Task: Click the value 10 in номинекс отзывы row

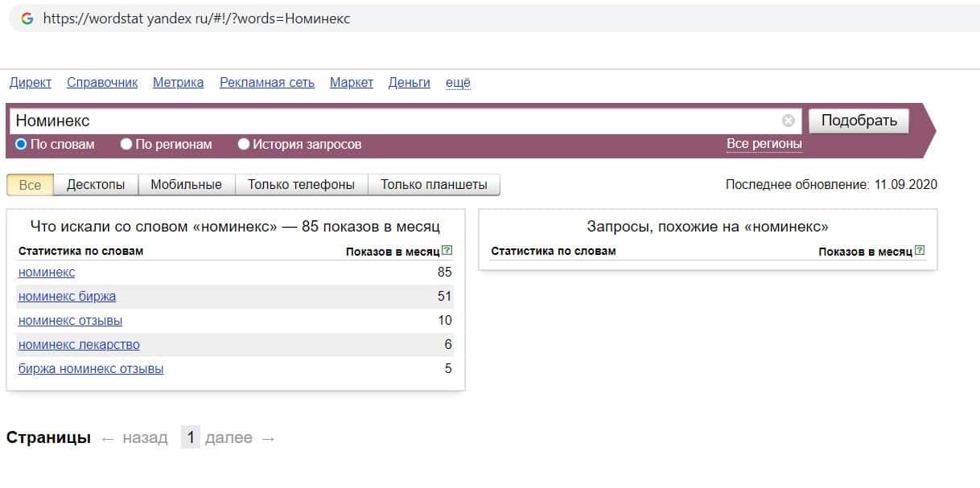Action: click(445, 321)
